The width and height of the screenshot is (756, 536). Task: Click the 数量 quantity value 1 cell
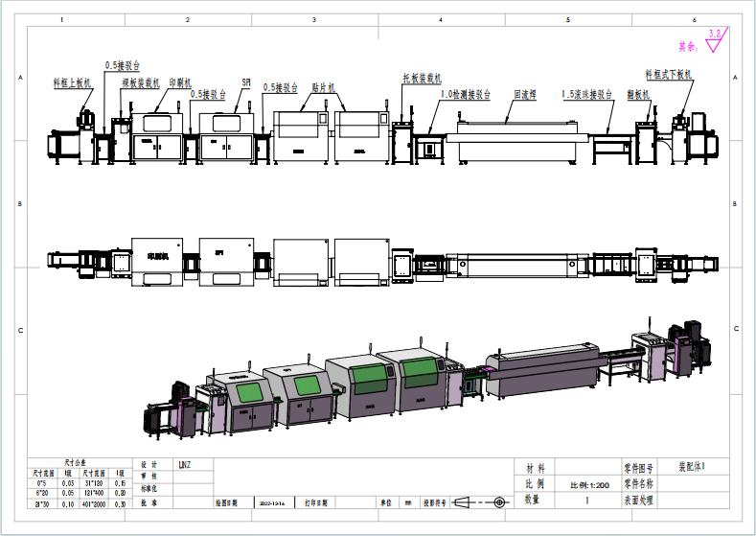(587, 501)
